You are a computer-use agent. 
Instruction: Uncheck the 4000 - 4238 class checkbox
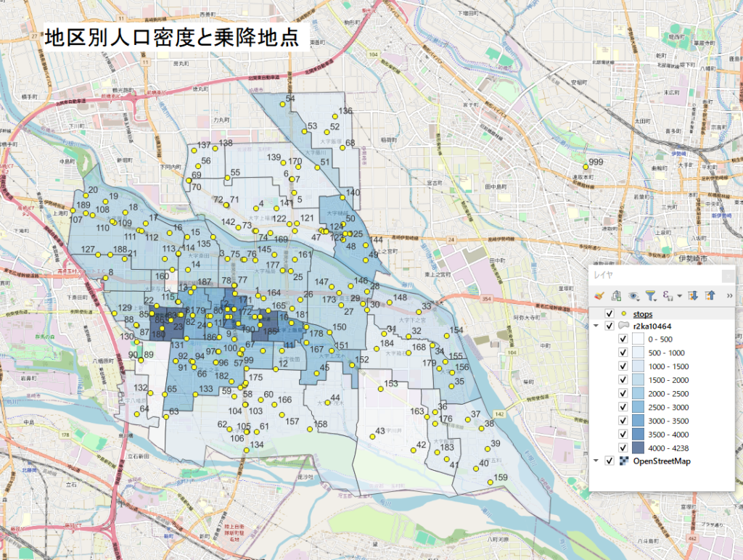623,448
